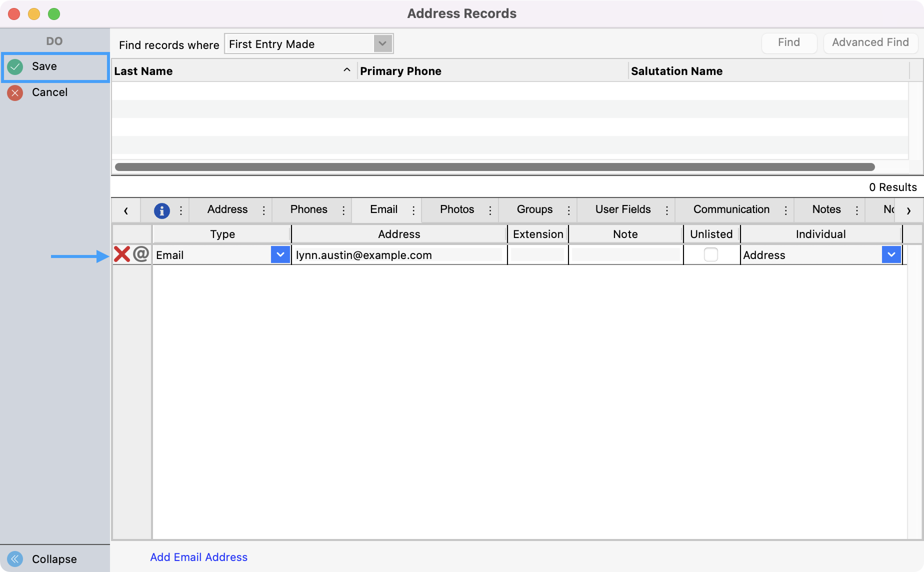Open the Groups tab
924x572 pixels.
tap(534, 209)
